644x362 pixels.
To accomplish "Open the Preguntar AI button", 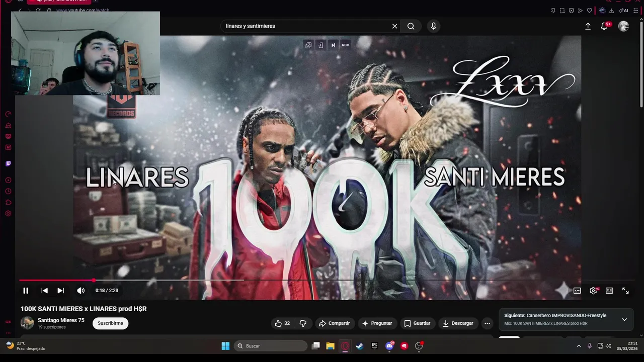I will click(377, 323).
